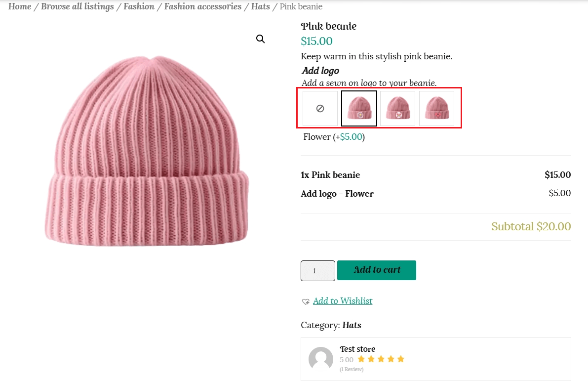Open Fashion accessories breadcrumb link

coord(203,6)
